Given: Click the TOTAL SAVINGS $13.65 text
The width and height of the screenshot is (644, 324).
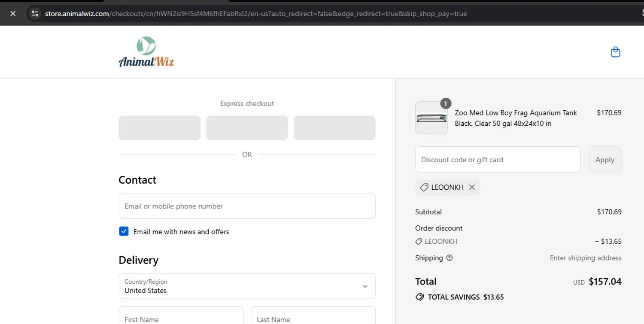Looking at the screenshot, I should tap(466, 297).
